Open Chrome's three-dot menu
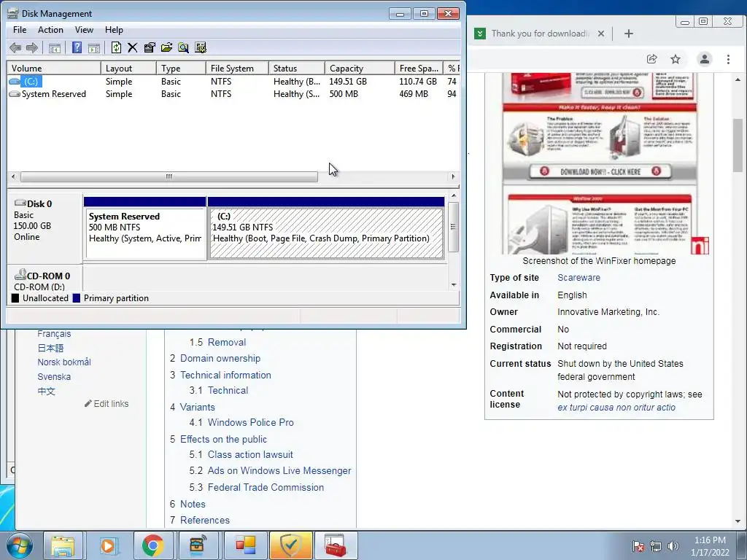 [728, 59]
